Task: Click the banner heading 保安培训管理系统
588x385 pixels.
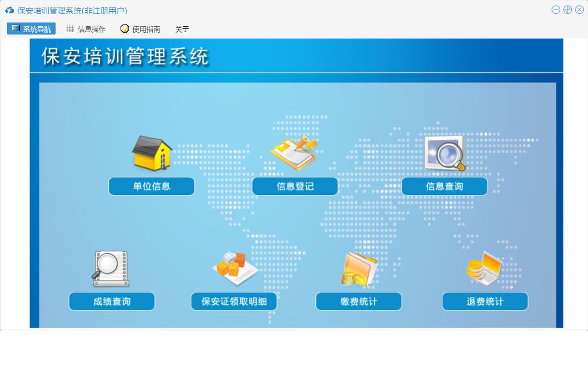Action: click(125, 57)
